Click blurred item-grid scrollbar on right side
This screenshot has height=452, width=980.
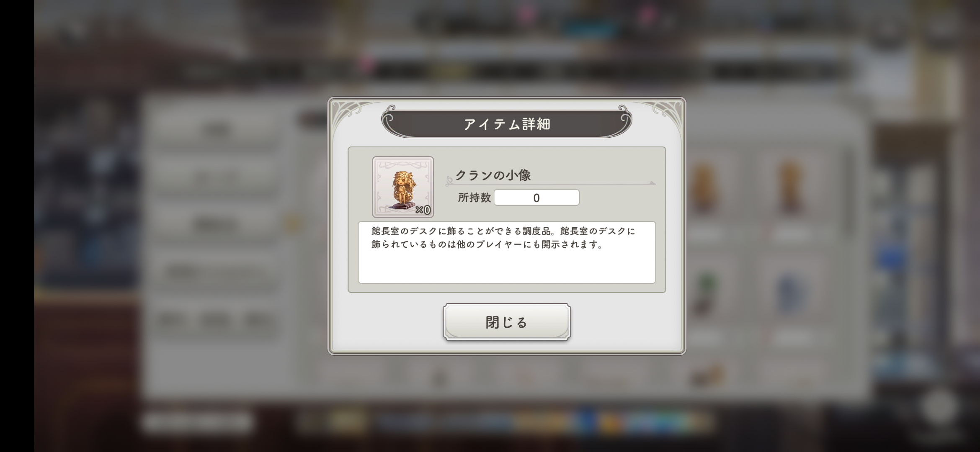849,193
